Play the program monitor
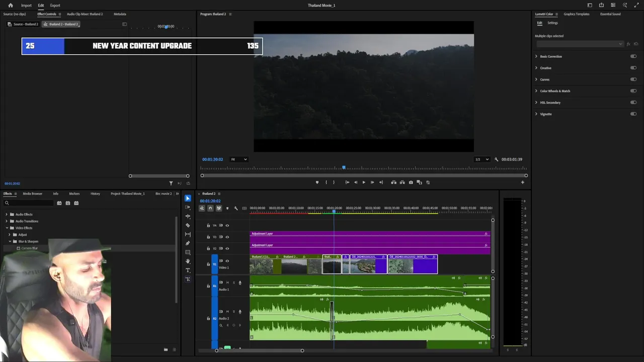 click(364, 183)
